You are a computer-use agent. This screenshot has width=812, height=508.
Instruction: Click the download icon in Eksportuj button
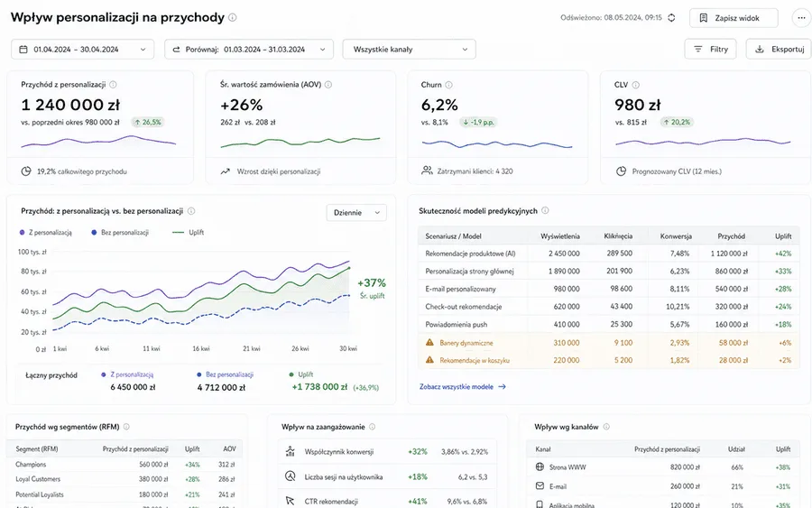(759, 50)
